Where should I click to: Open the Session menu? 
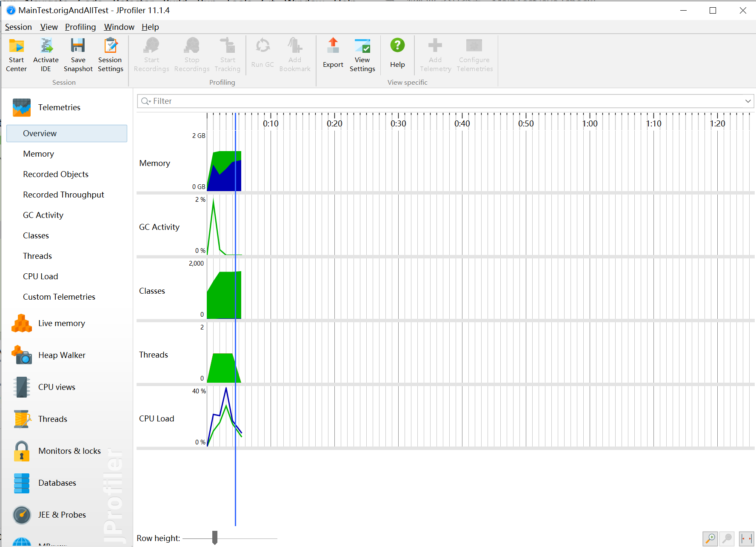tap(18, 27)
